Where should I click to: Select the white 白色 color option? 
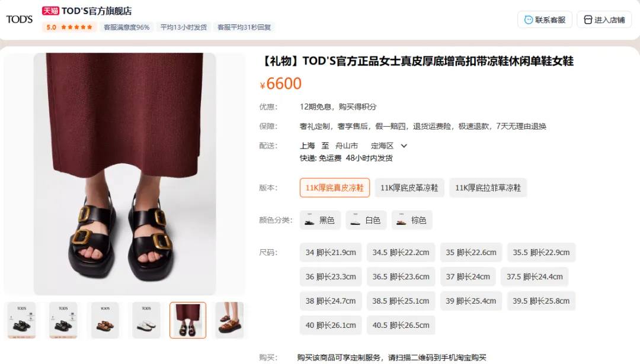pos(366,220)
